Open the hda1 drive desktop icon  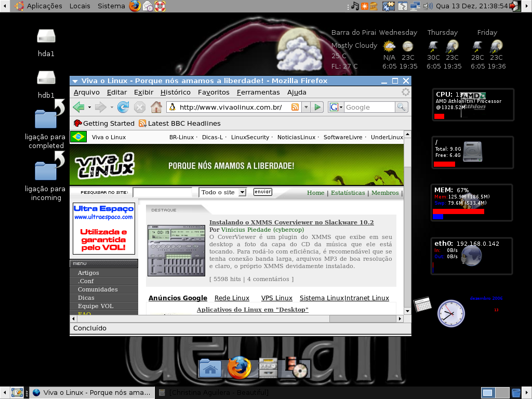(x=46, y=43)
